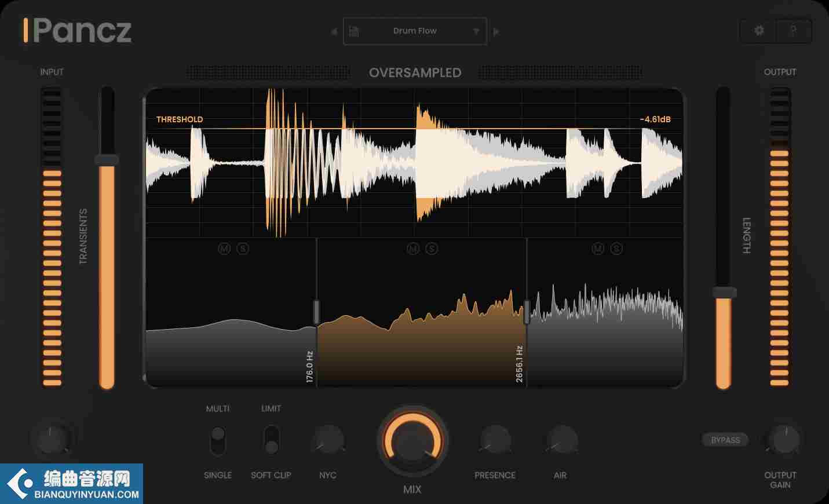Click the Bypass button
The image size is (829, 504).
pyautogui.click(x=725, y=440)
